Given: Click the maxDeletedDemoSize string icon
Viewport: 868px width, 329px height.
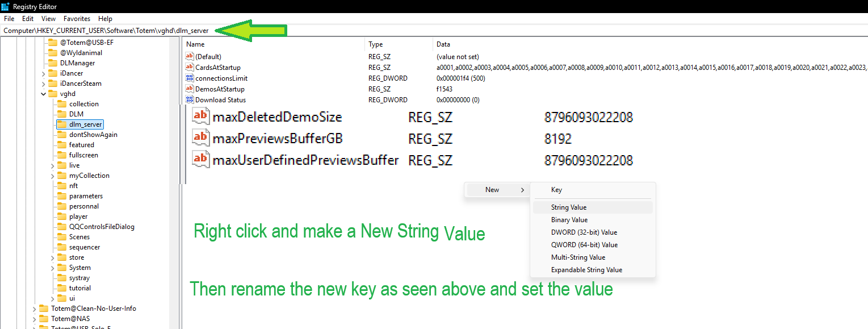Looking at the screenshot, I should 200,117.
